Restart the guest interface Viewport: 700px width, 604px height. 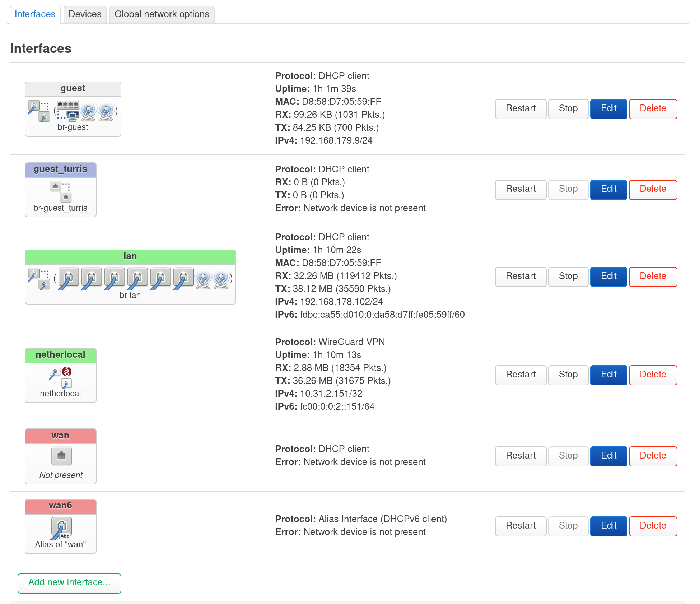(521, 109)
